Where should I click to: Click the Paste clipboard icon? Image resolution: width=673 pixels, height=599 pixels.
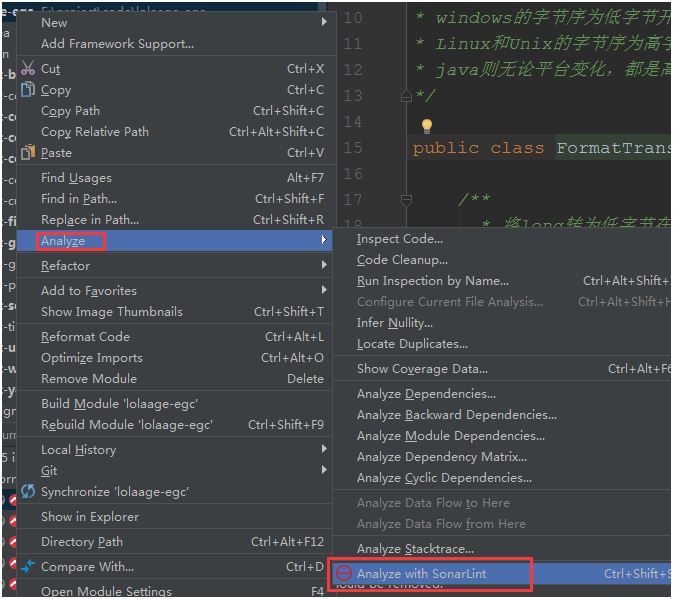[28, 152]
